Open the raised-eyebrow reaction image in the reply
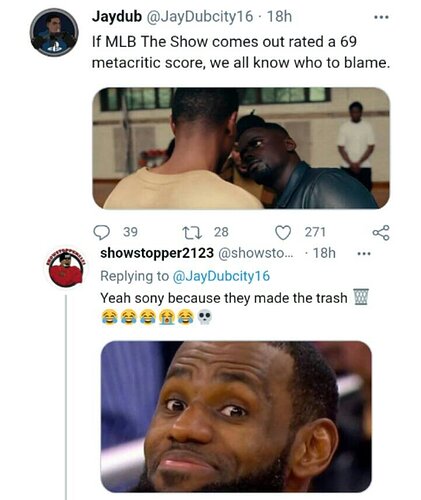421x500 pixels. click(236, 417)
